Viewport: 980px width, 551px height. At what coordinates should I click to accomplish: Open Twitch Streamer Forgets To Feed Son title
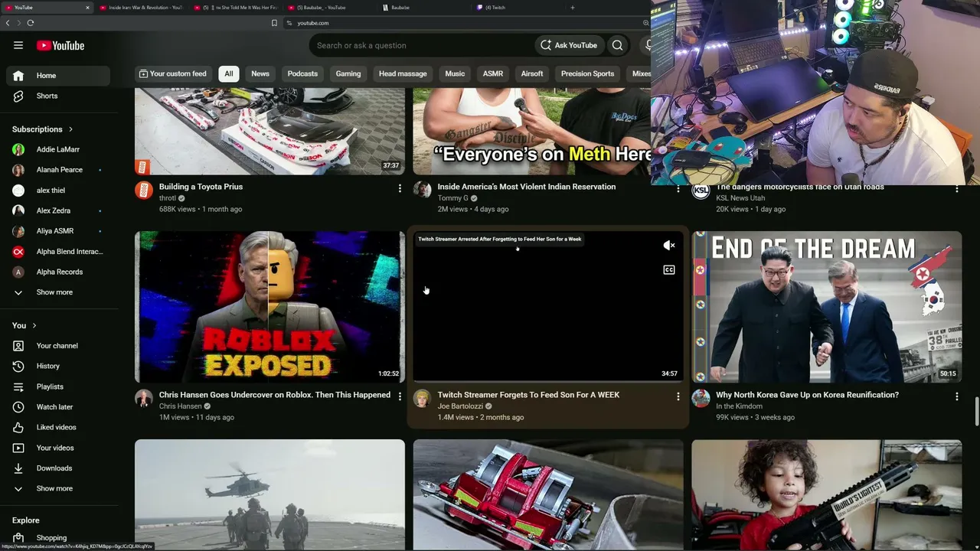528,395
